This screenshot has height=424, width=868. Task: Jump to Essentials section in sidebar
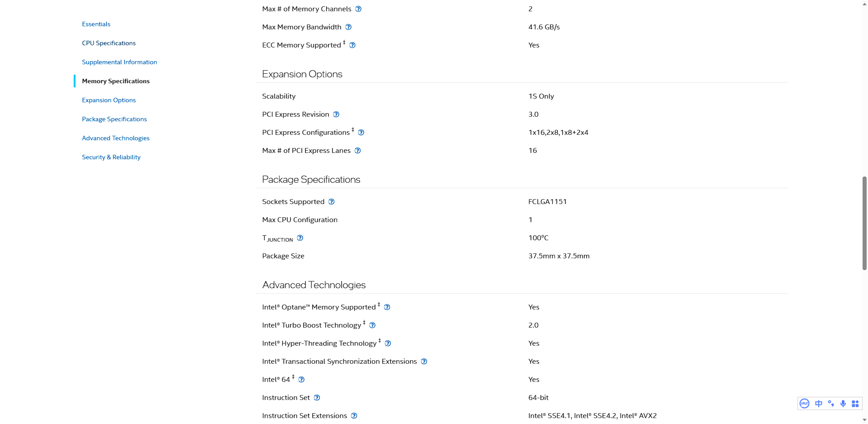click(96, 24)
